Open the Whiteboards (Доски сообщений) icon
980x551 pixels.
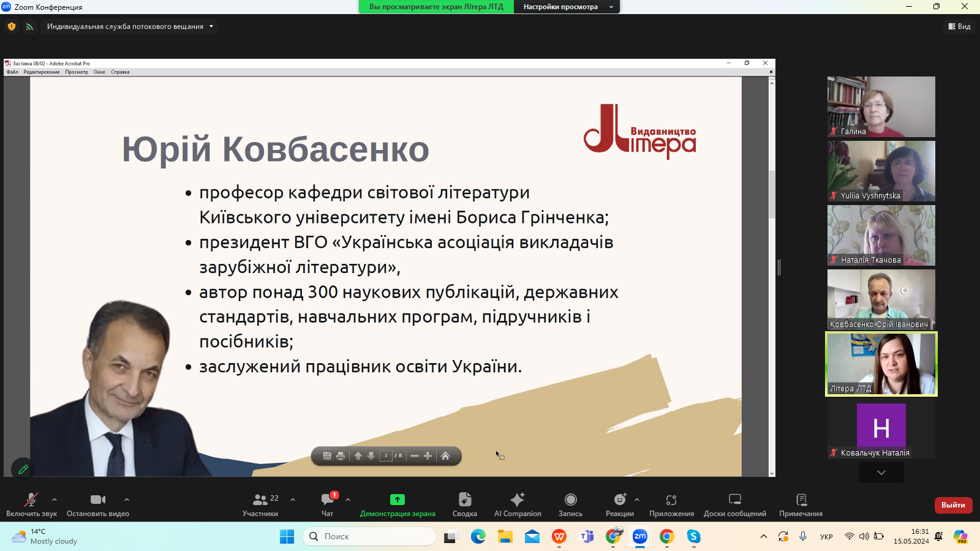tap(734, 504)
